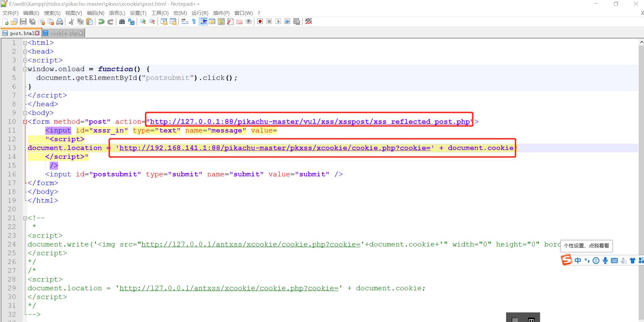644x322 pixels.
Task: Open the 编码(N) menu
Action: [95, 13]
